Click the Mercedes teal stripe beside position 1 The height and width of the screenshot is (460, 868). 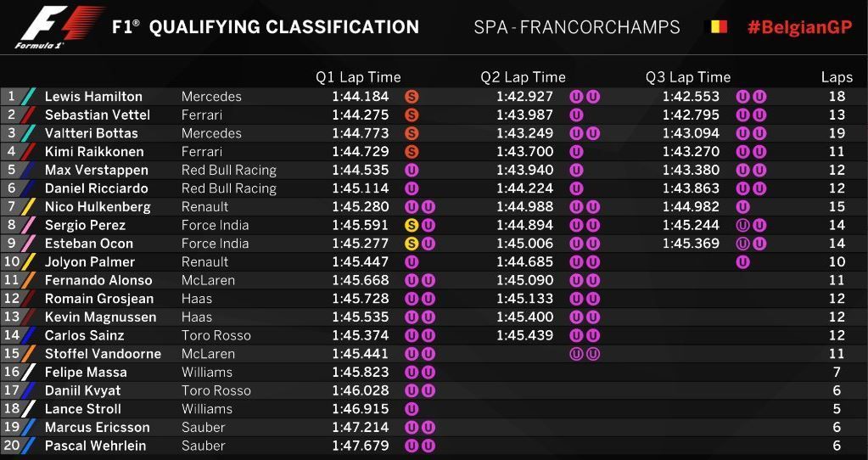tap(29, 96)
